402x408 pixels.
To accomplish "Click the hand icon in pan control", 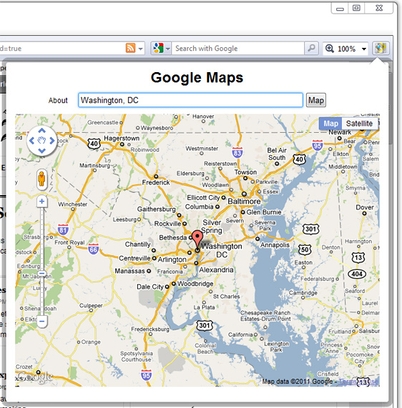I will (x=42, y=141).
